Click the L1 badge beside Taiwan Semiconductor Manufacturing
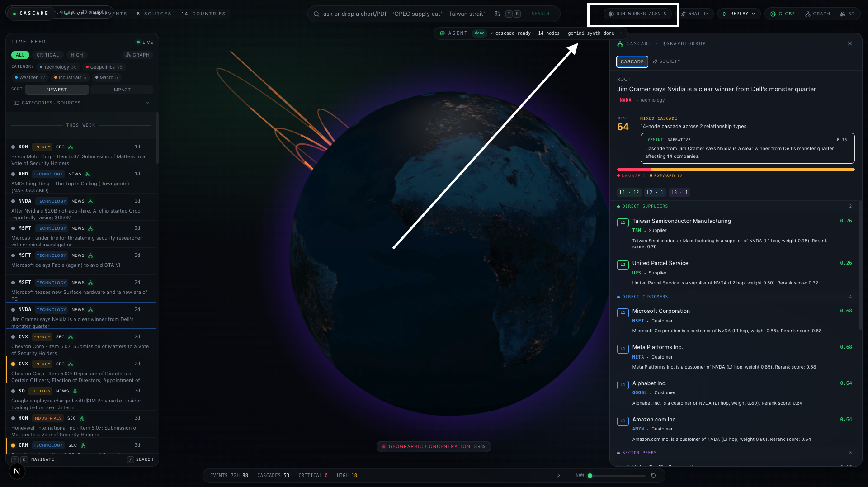The image size is (868, 487). click(x=623, y=222)
